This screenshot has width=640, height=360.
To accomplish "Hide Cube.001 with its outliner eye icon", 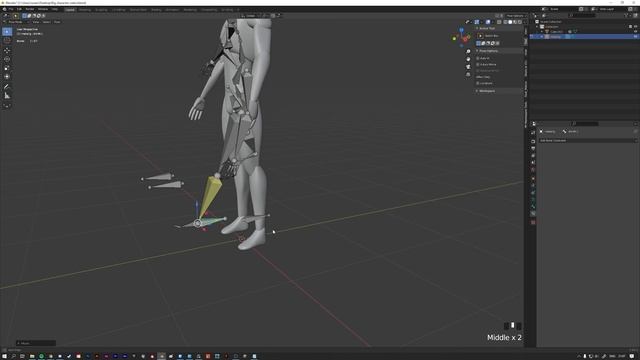I will [635, 31].
